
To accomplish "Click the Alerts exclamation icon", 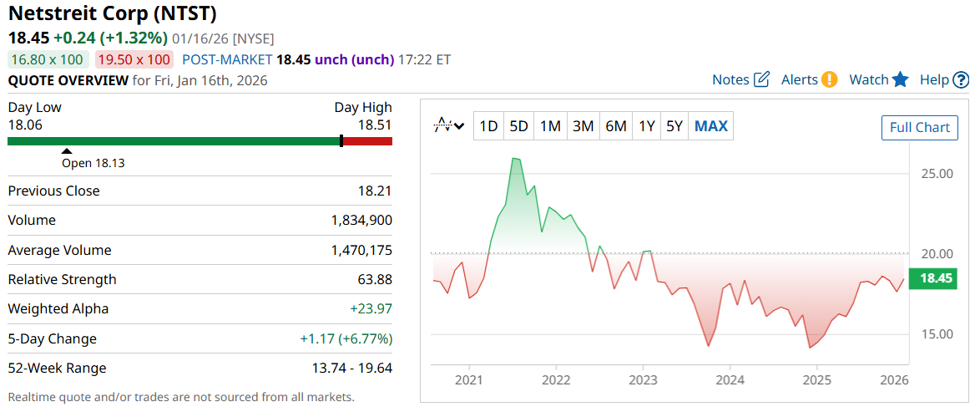I will pyautogui.click(x=829, y=79).
